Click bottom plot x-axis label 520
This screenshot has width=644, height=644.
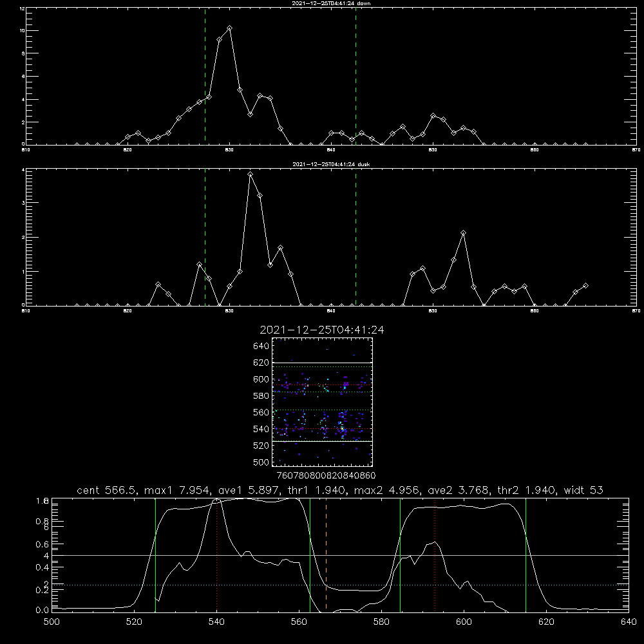click(x=134, y=622)
